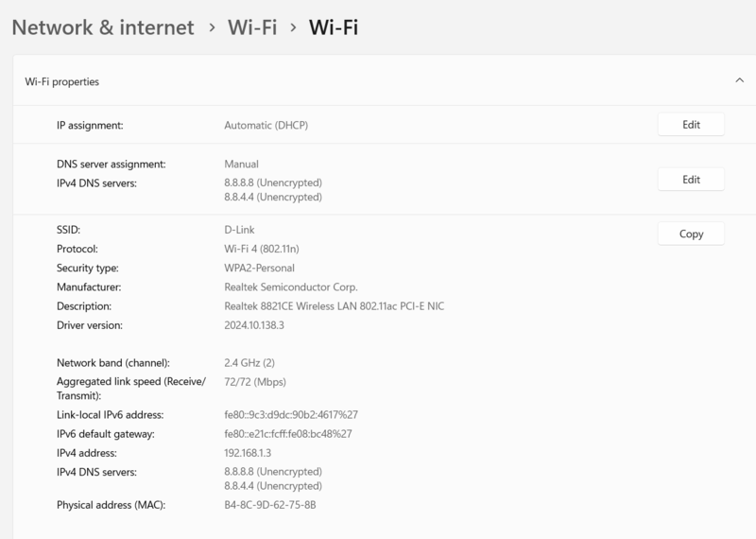Go back to Network & internet breadcrumb
Image resolution: width=756 pixels, height=539 pixels.
102,27
